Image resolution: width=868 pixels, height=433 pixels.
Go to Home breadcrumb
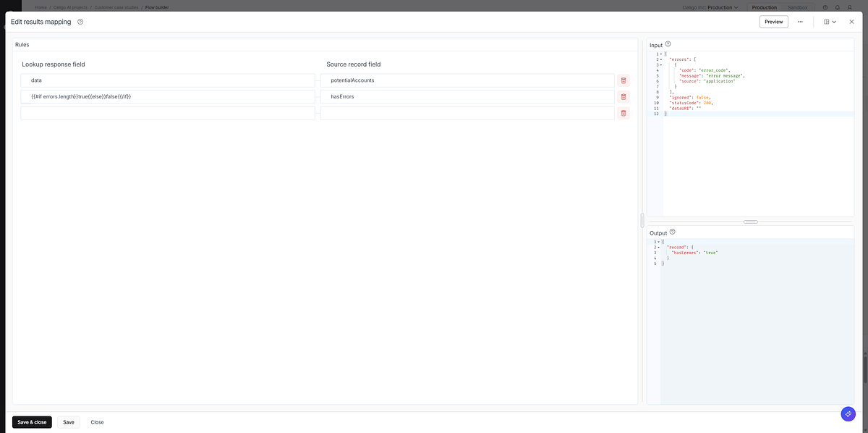[x=41, y=7]
